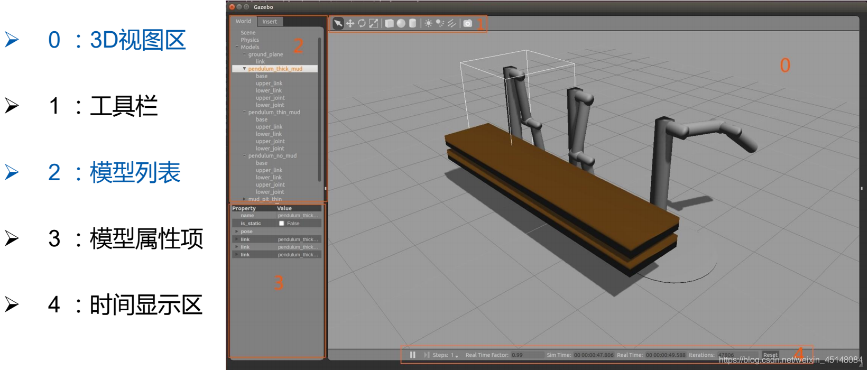Activate the scale mode tool

click(x=374, y=23)
